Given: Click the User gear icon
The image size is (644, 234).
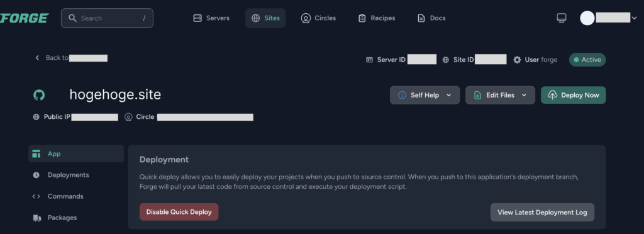Looking at the screenshot, I should click(517, 60).
